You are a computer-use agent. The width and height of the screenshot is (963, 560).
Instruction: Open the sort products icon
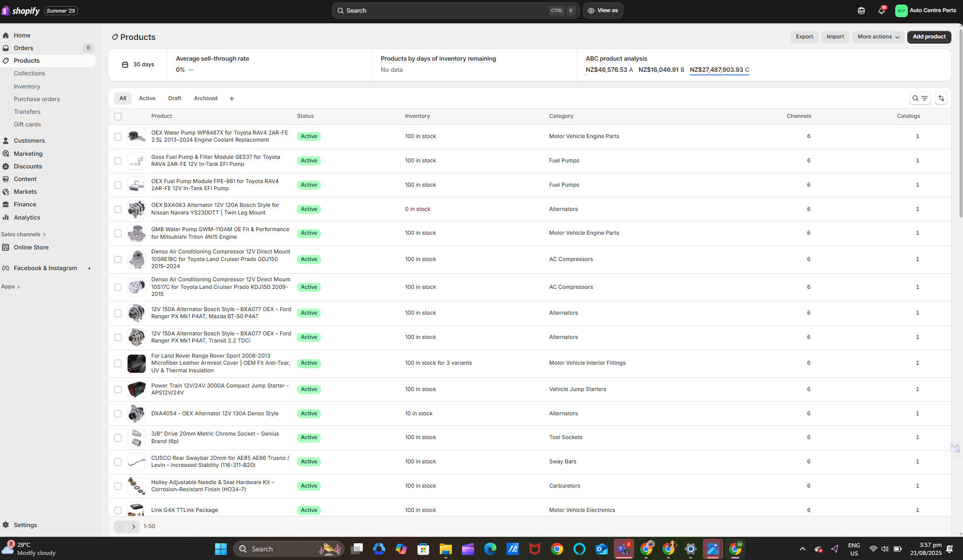(941, 98)
